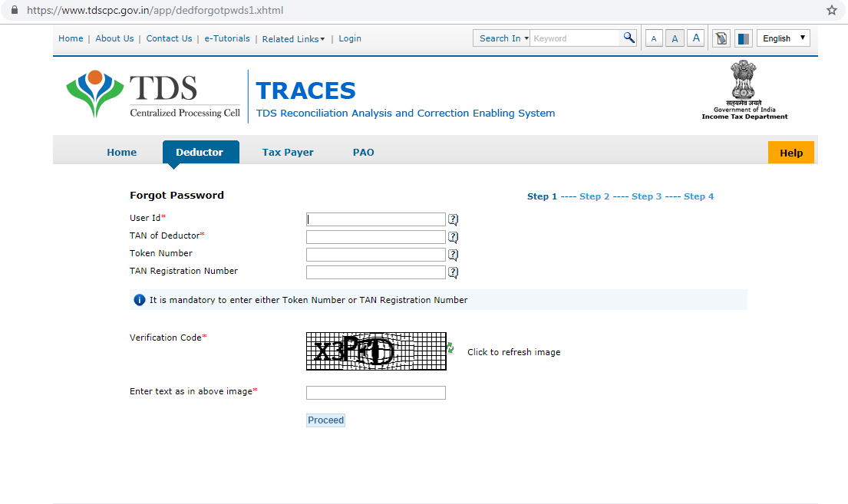The image size is (848, 504).
Task: Click the Step 2 indicator
Action: [594, 196]
